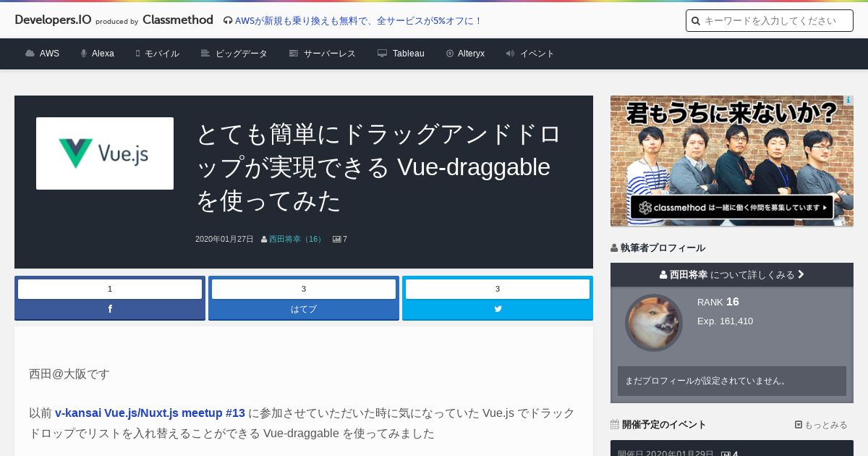Click the Shiba dog author avatar
Image resolution: width=868 pixels, height=456 pixels.
pyautogui.click(x=654, y=323)
